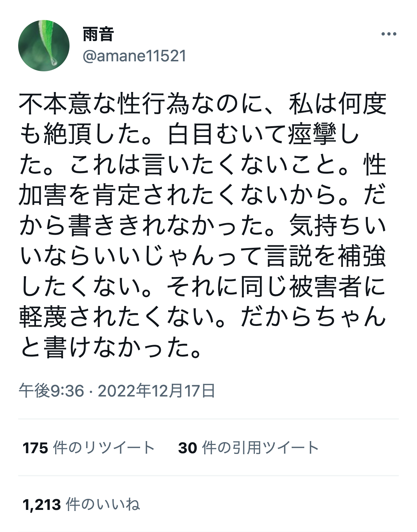417x532 pixels.
Task: View the 175 件のリツイート list
Action: [88, 447]
